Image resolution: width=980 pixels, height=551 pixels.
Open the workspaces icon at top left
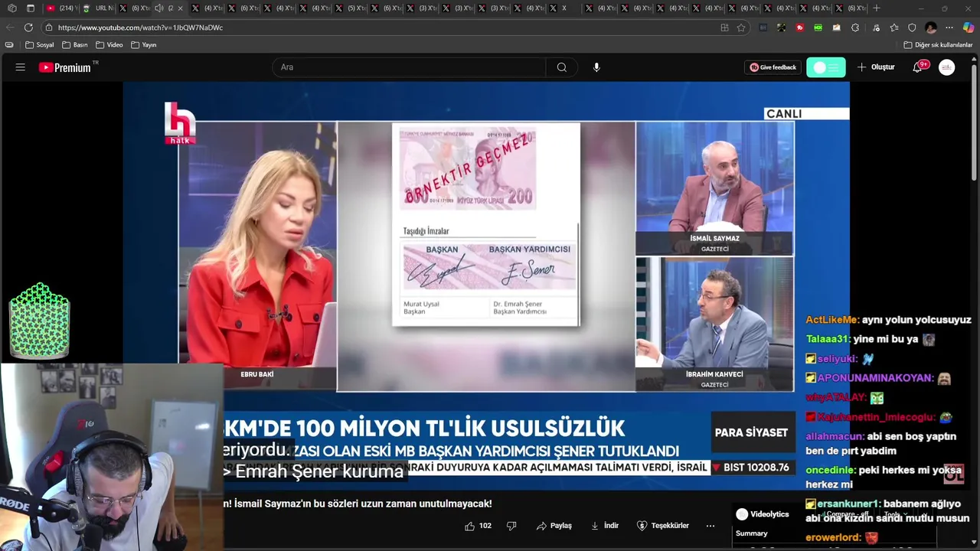pos(11,8)
